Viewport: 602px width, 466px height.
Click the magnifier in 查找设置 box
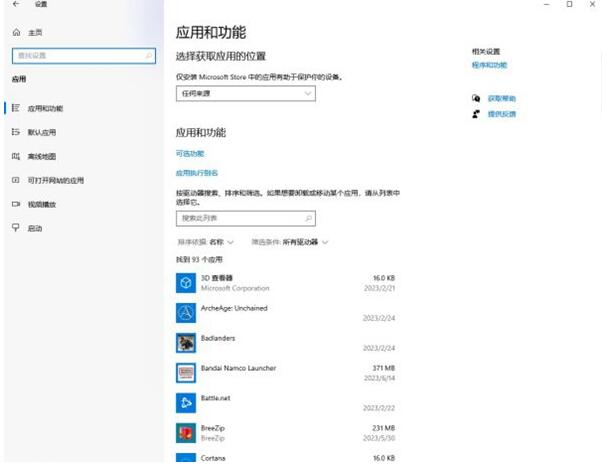click(148, 56)
